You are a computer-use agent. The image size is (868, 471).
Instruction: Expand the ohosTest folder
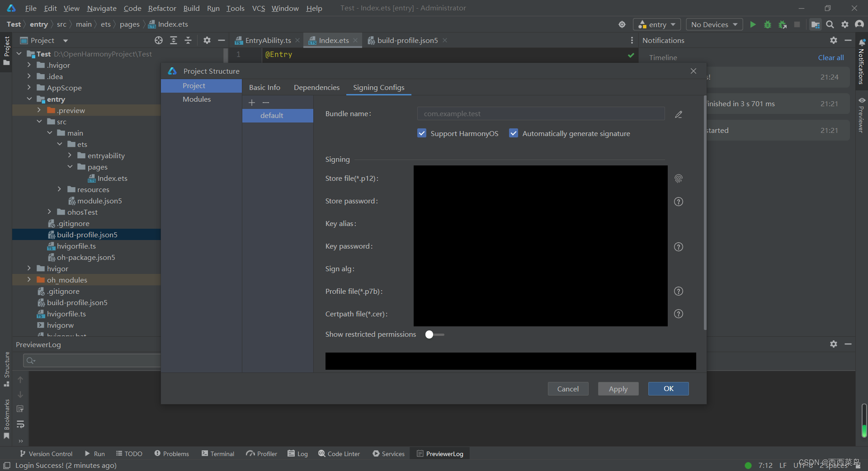pos(49,212)
